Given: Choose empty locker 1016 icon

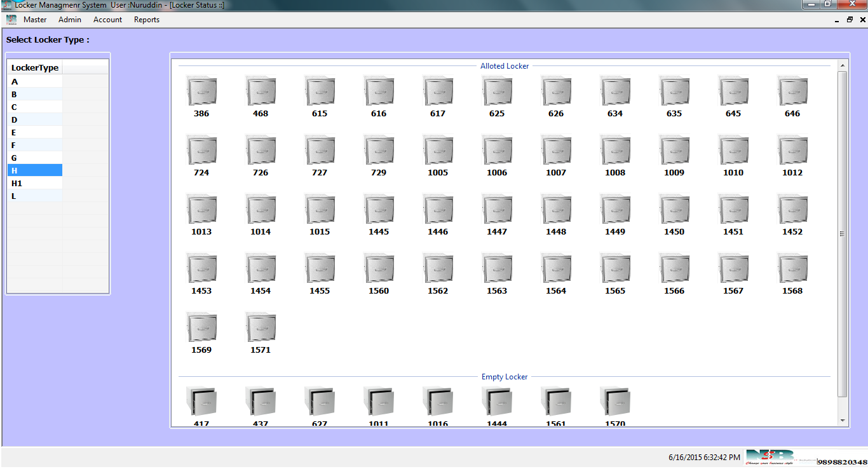Looking at the screenshot, I should [x=438, y=402].
